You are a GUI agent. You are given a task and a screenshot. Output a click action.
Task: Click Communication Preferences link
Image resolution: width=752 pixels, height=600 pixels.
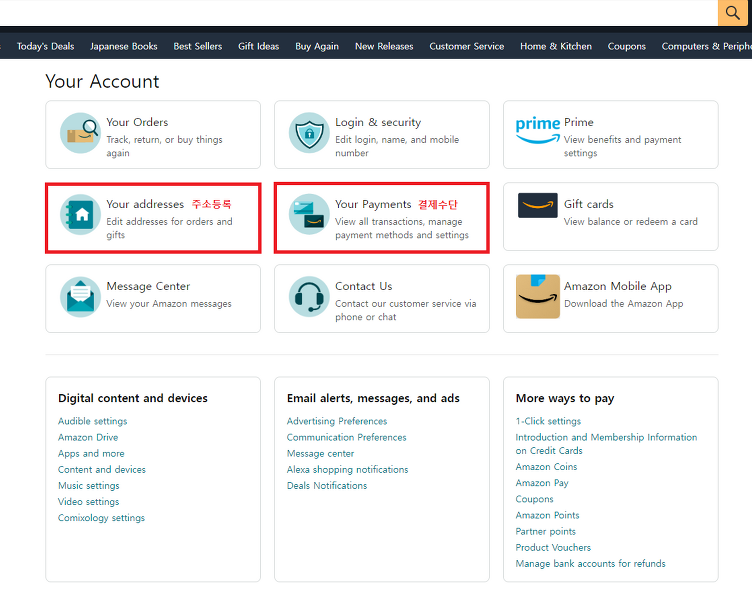pos(346,437)
